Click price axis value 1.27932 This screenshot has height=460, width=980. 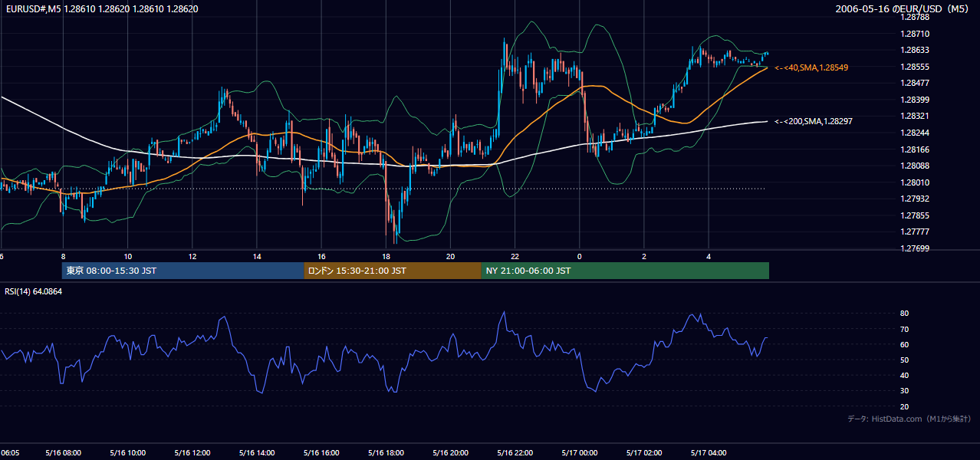pyautogui.click(x=915, y=199)
